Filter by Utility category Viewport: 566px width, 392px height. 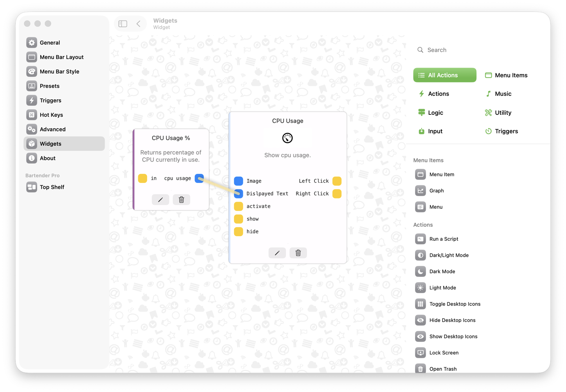click(x=498, y=113)
